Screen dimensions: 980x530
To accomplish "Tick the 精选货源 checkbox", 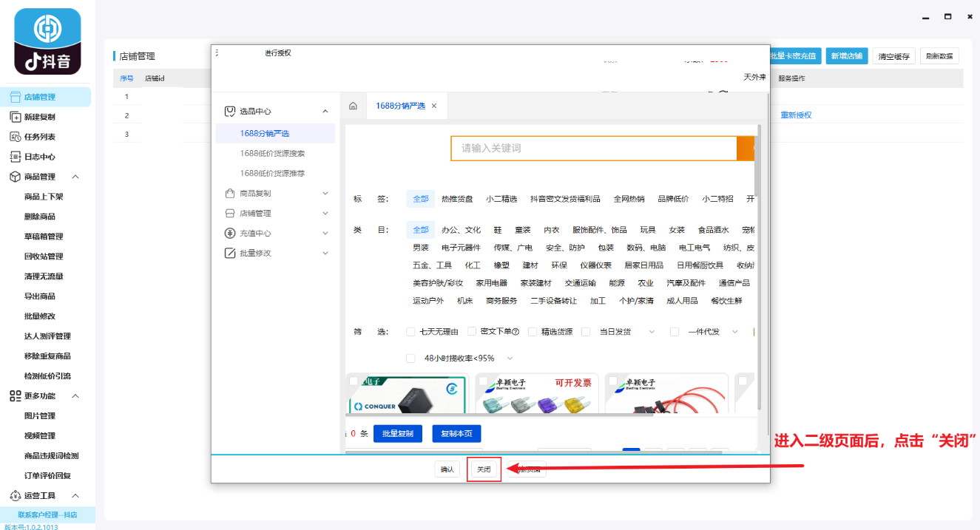I will [x=532, y=332].
